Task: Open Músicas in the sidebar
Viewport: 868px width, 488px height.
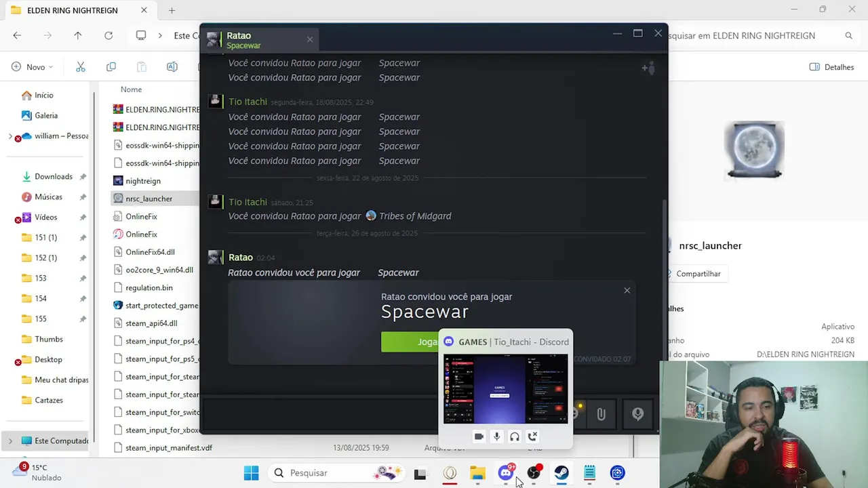Action: coord(48,197)
